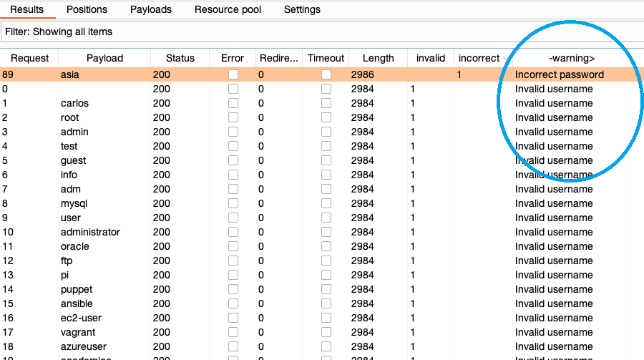Select the root payload row
644x360 pixels.
coord(322,117)
